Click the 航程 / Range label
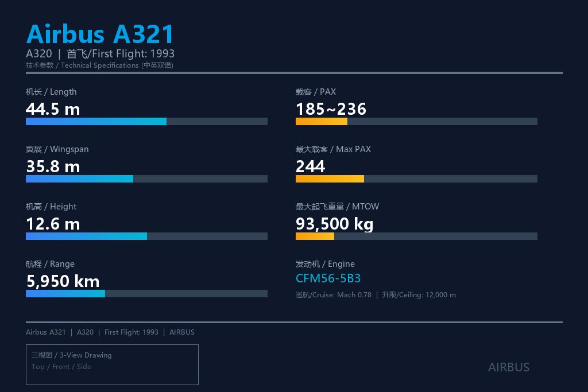The width and height of the screenshot is (588, 392). pyautogui.click(x=50, y=264)
